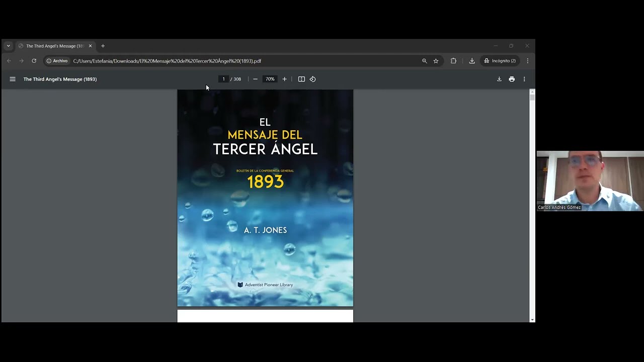Select The Third Angel's Message browser tab

(x=54, y=46)
